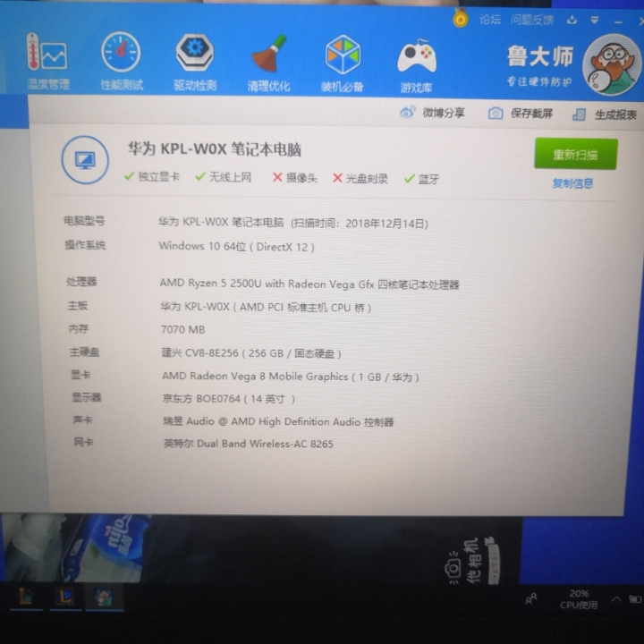Image resolution: width=644 pixels, height=644 pixels.
Task: Click the 内存 label
Action: pos(79,328)
